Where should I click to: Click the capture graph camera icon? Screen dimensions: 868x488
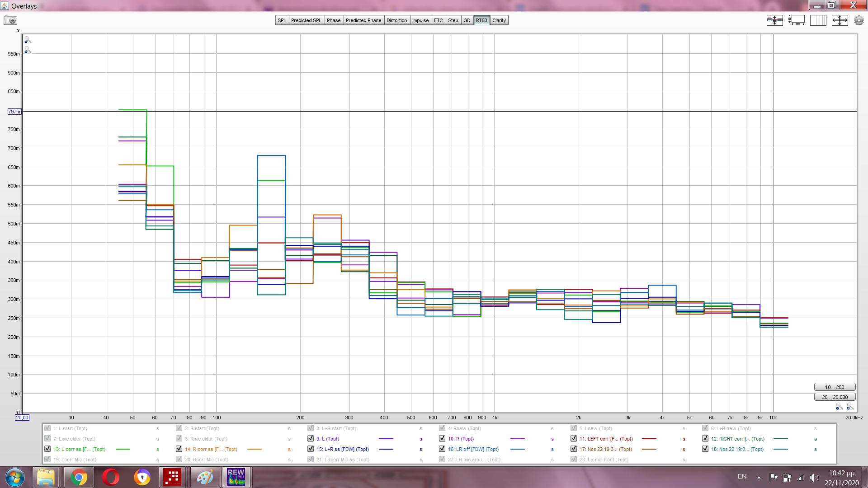(10, 20)
